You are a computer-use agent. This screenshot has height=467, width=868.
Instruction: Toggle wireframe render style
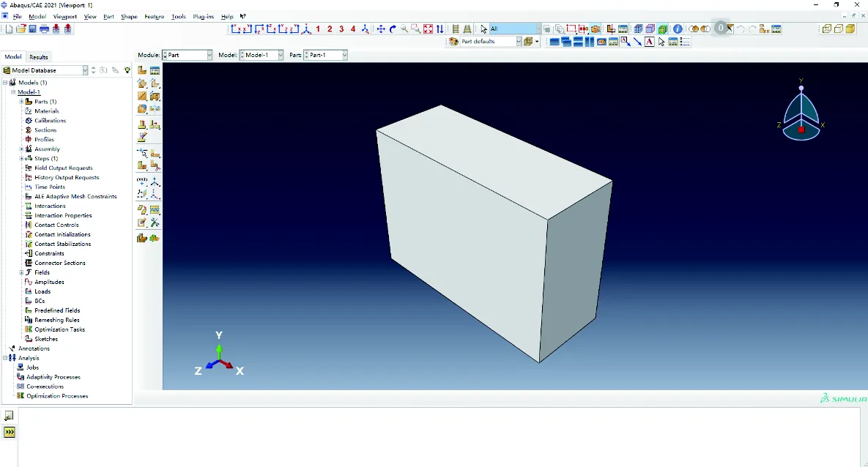638,29
